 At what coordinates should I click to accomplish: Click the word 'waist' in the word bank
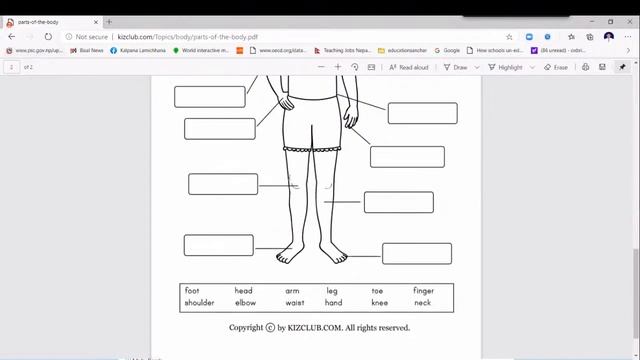point(295,302)
